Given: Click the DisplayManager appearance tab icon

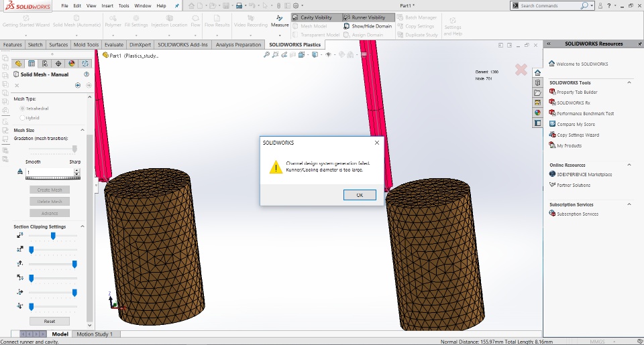Looking at the screenshot, I should point(72,64).
